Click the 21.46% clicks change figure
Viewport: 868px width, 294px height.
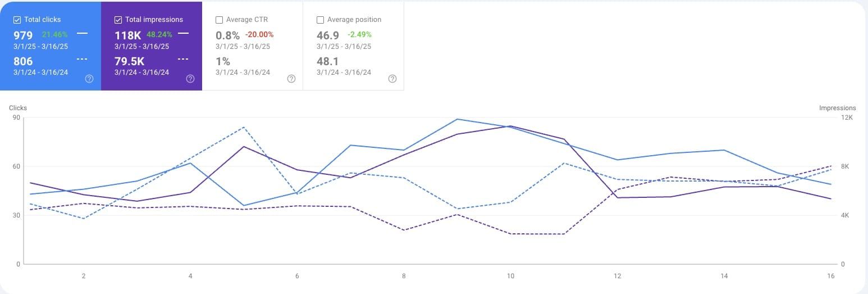coord(54,34)
